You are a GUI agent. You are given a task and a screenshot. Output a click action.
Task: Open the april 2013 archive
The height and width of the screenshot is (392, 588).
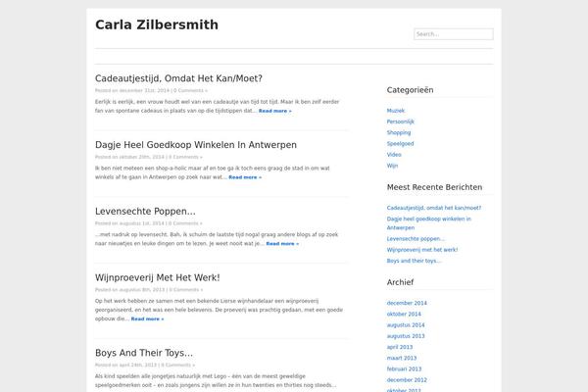400,347
